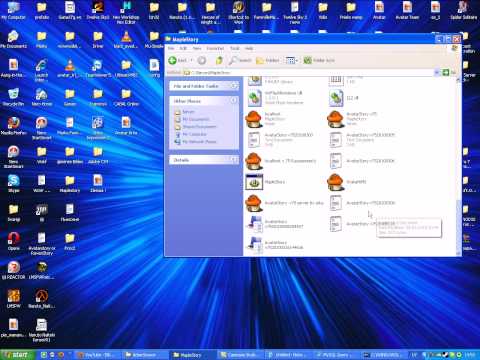The width and height of the screenshot is (480, 360).
Task: Click the Go button beside address bar
Action: (449, 72)
